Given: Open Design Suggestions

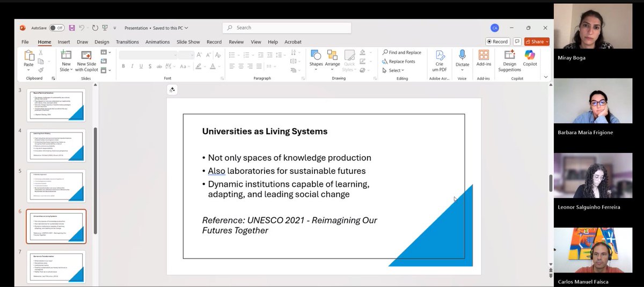Looking at the screenshot, I should [509, 61].
